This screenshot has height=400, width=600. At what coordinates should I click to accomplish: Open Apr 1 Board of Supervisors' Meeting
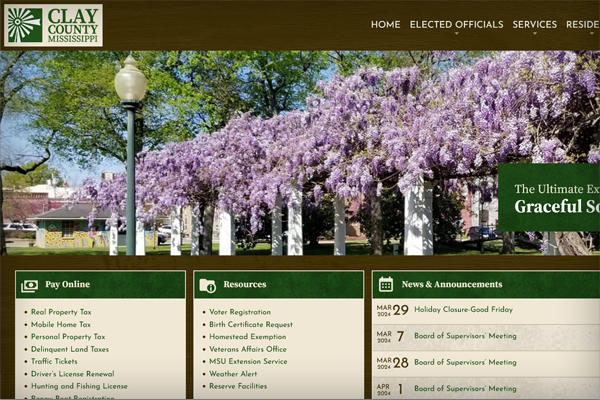(x=465, y=389)
